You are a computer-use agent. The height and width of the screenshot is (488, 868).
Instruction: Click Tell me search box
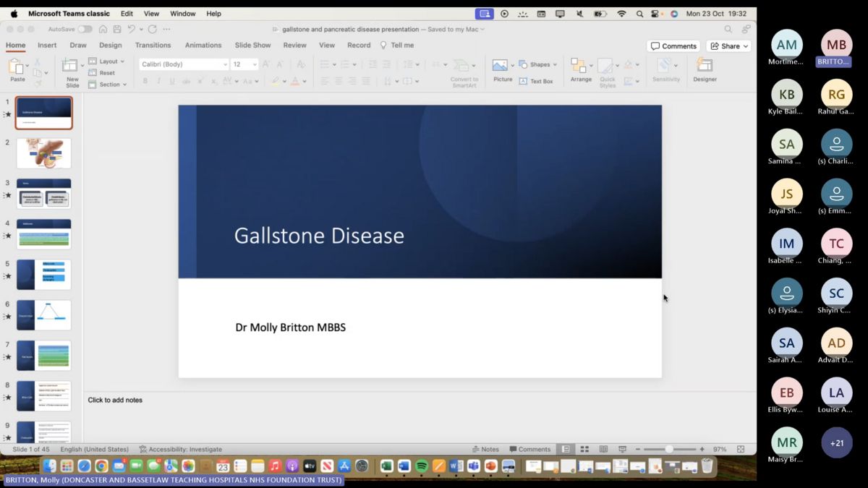[397, 45]
